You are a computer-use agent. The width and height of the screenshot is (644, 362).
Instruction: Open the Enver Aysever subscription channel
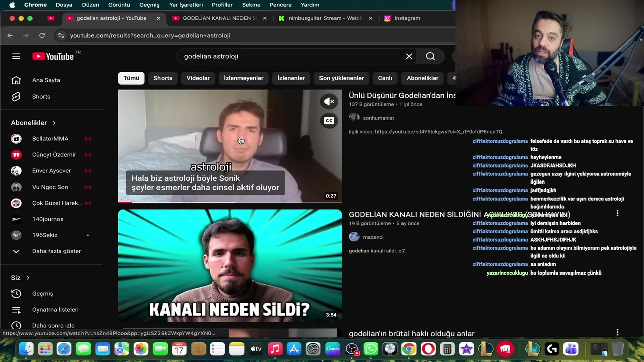coord(51,171)
